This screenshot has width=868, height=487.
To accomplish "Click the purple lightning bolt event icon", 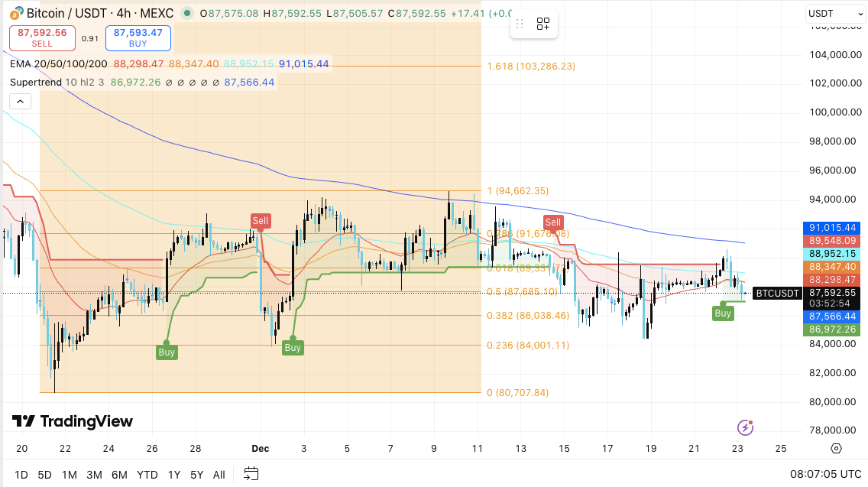I will pos(745,427).
